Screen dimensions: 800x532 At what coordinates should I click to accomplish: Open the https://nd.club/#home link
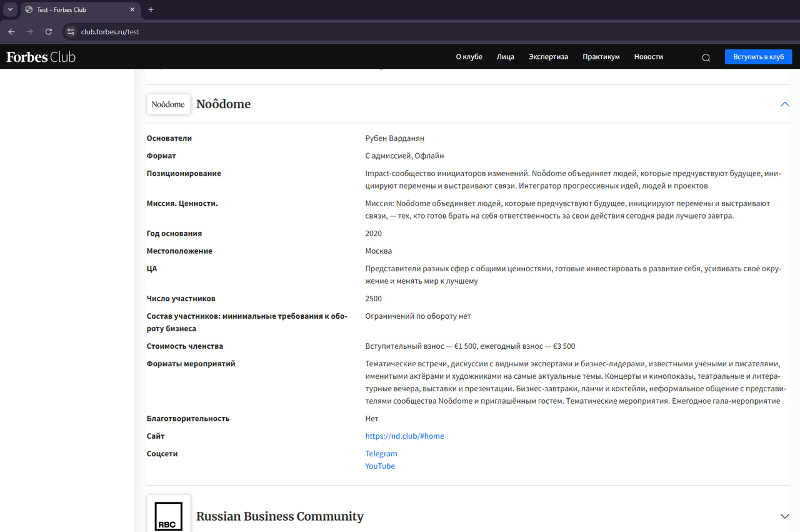pos(404,436)
